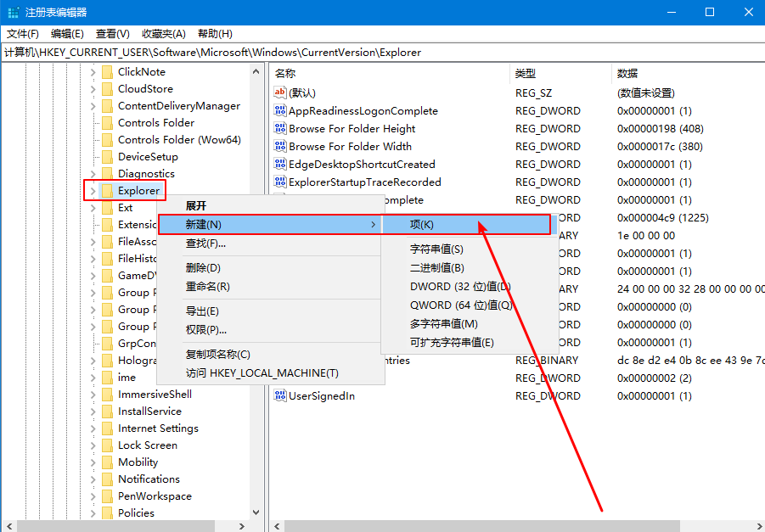Select the CloudStore folder icon

pos(107,89)
